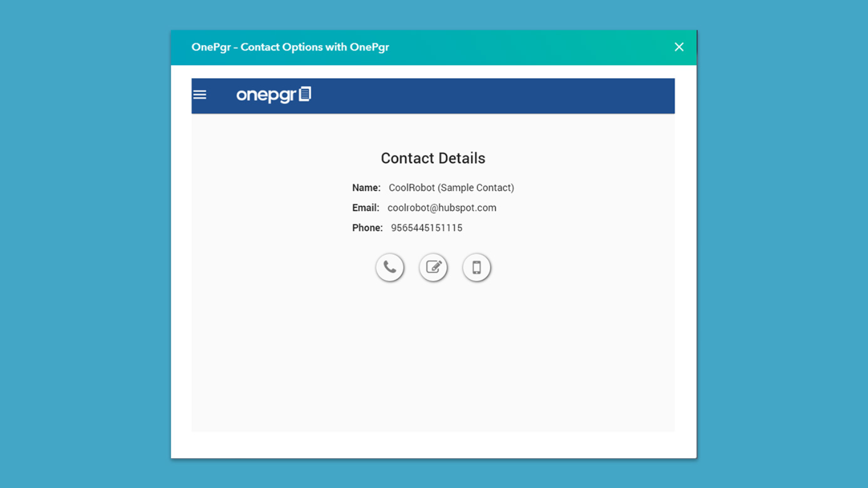Click the empty area of the dark blue navigation bar

(488, 96)
